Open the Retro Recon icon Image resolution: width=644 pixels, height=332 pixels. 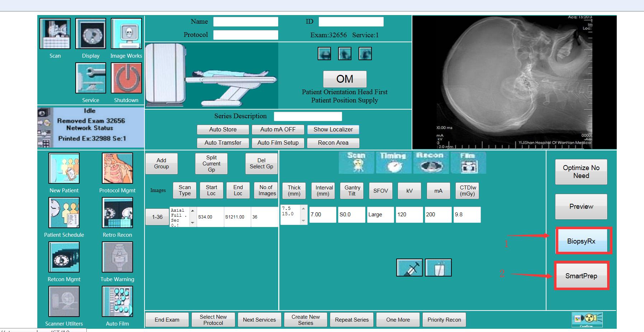[x=117, y=213]
